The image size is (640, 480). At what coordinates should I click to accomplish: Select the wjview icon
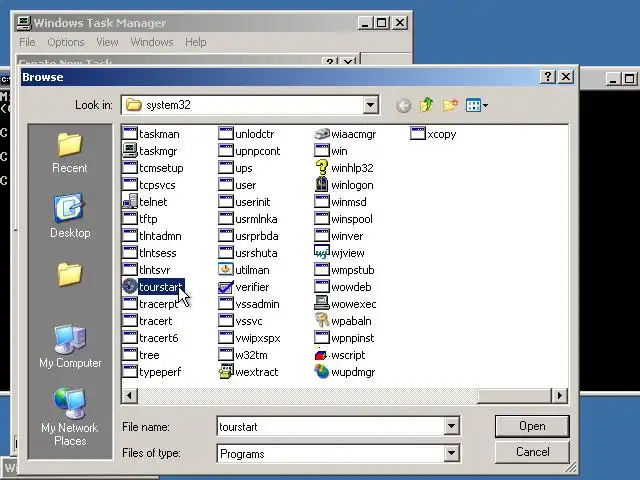click(322, 253)
